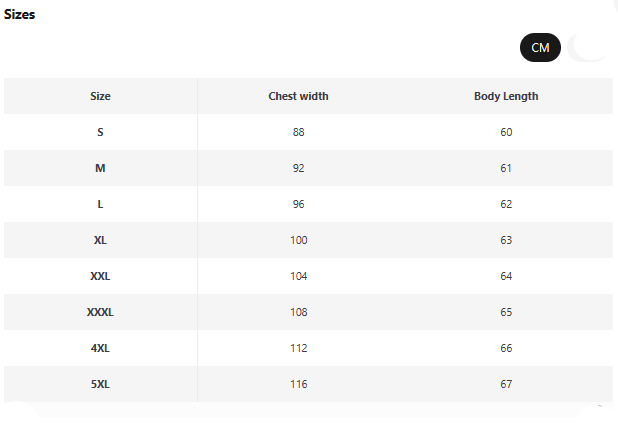This screenshot has height=424, width=618.
Task: Select the XL size row label
Action: [100, 240]
